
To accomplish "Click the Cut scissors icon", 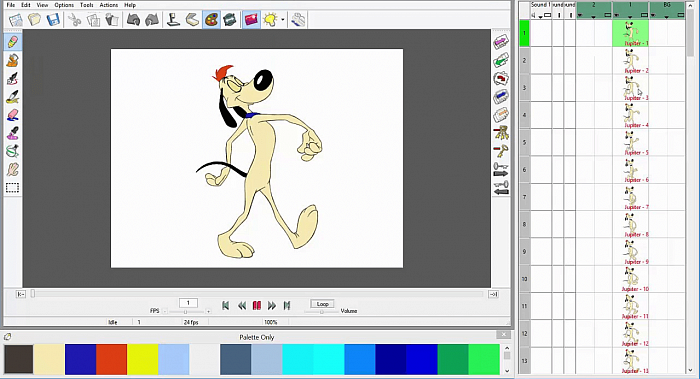I will click(75, 20).
